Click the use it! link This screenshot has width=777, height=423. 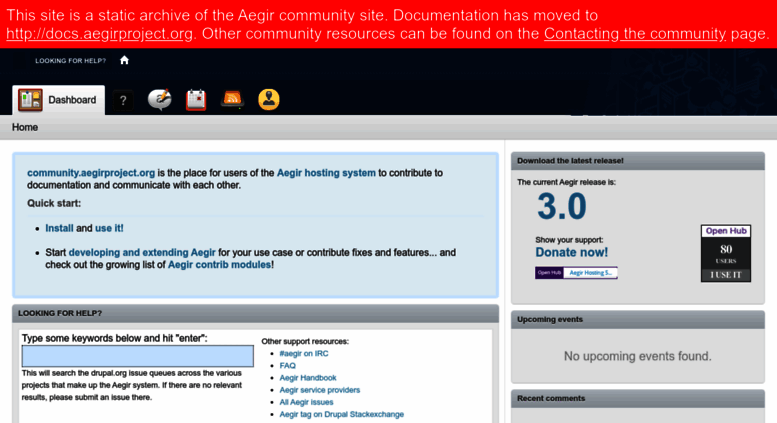[x=109, y=228]
